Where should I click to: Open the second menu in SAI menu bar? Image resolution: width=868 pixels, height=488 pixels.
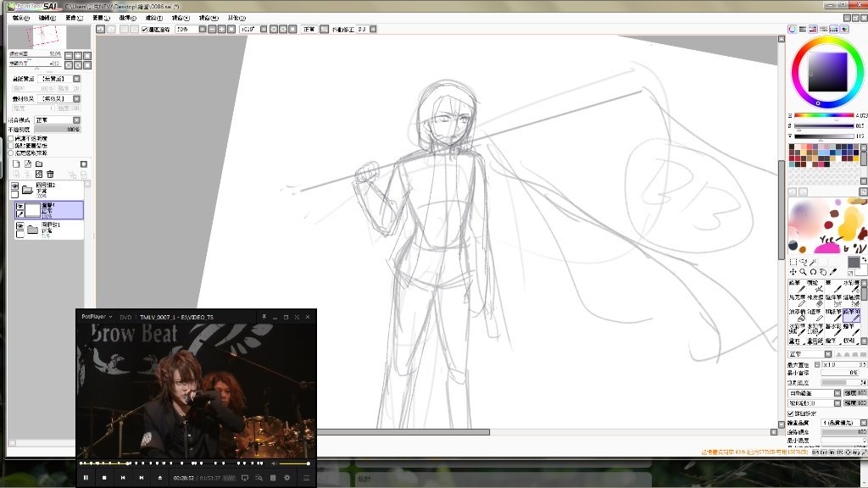[47, 18]
